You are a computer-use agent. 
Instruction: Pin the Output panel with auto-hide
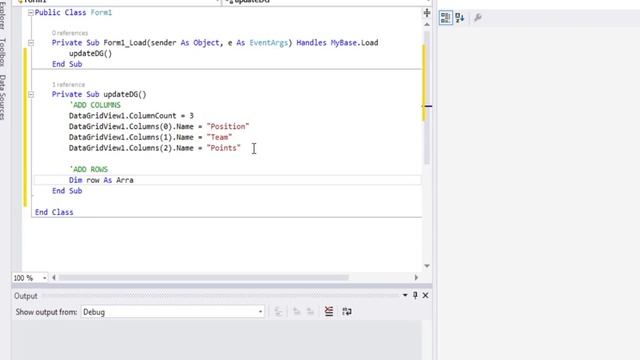click(x=415, y=295)
